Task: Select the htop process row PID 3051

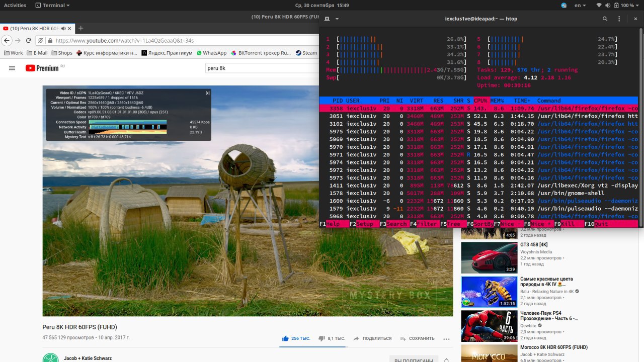Action: (x=478, y=116)
